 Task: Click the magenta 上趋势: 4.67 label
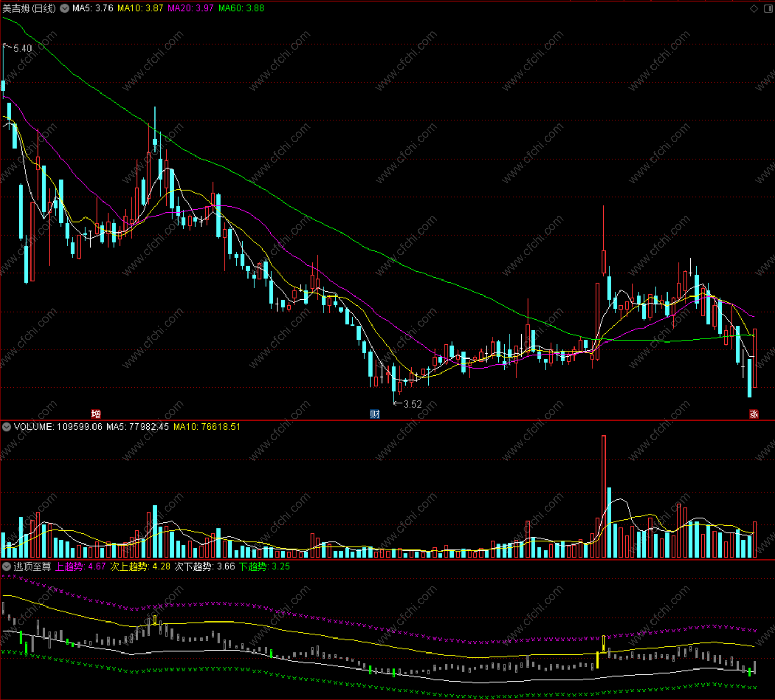pyautogui.click(x=81, y=566)
